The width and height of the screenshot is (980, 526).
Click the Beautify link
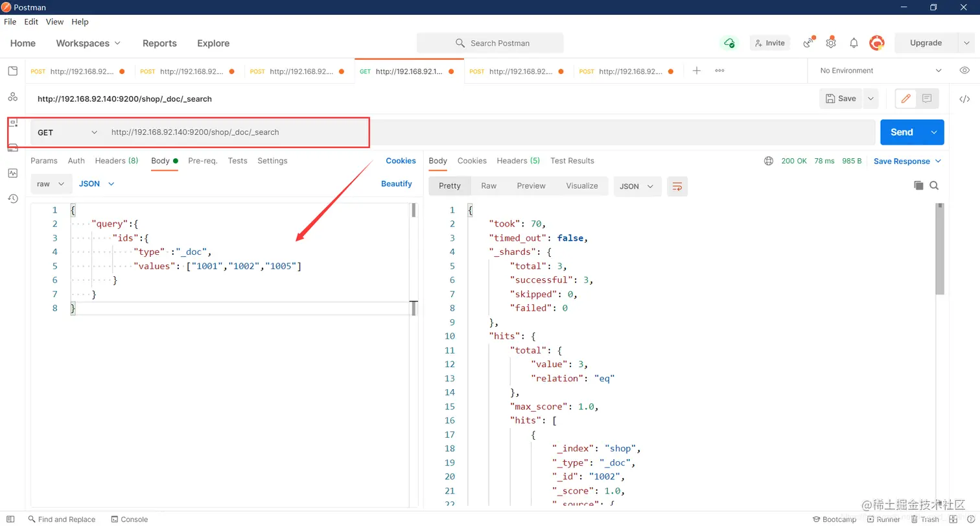[x=397, y=184]
